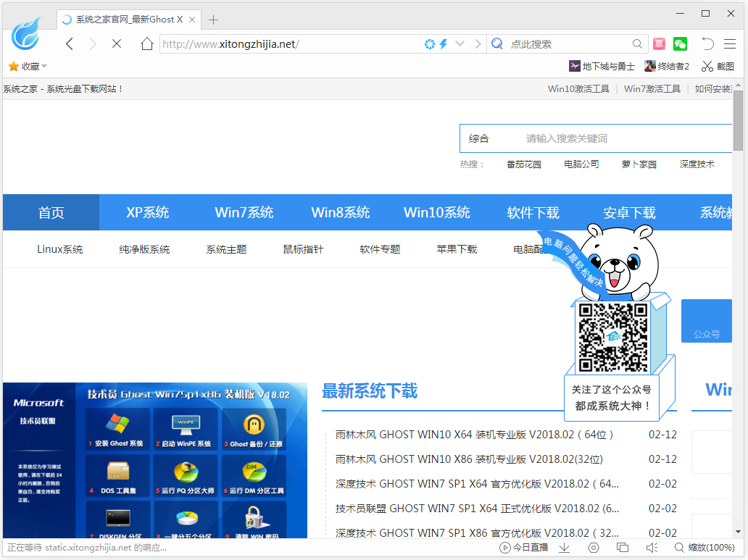Close the 系统之家官网 tab

click(192, 20)
